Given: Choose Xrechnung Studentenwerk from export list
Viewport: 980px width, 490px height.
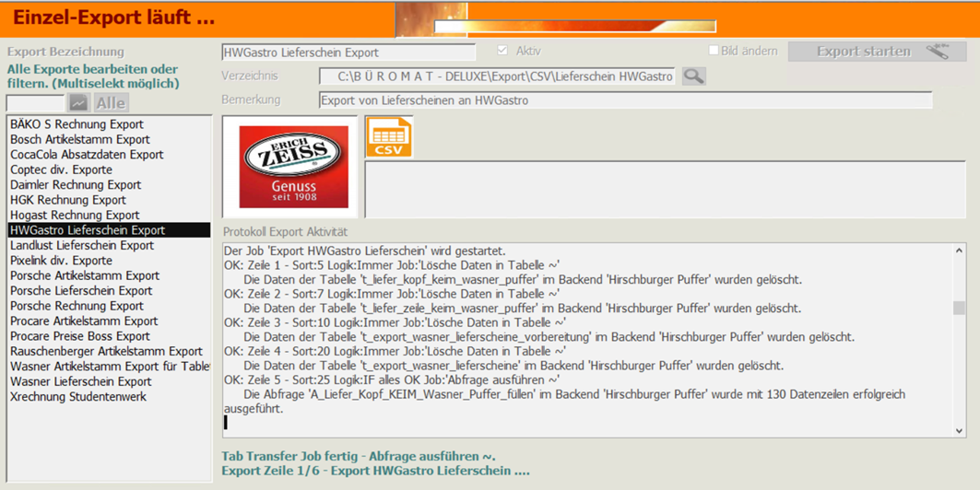Looking at the screenshot, I should coord(78,397).
